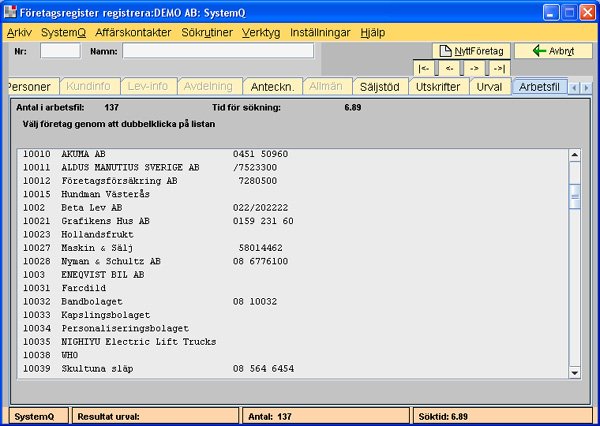Viewport: 600px width, 426px height.
Task: Go to previous record arrow button
Action: click(450, 68)
